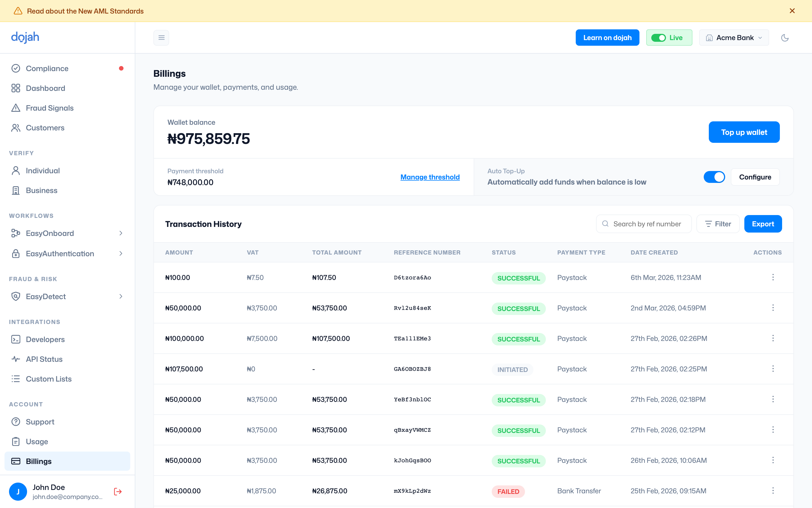Screen dimensions: 812x508
Task: Click the INITIATED status badge
Action: 512,369
